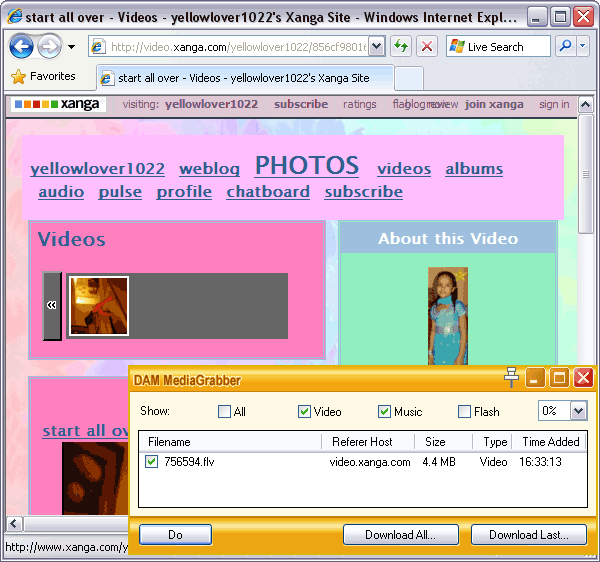Click the page scroll up arrow
Viewport: 600px width, 562px height.
click(x=585, y=104)
